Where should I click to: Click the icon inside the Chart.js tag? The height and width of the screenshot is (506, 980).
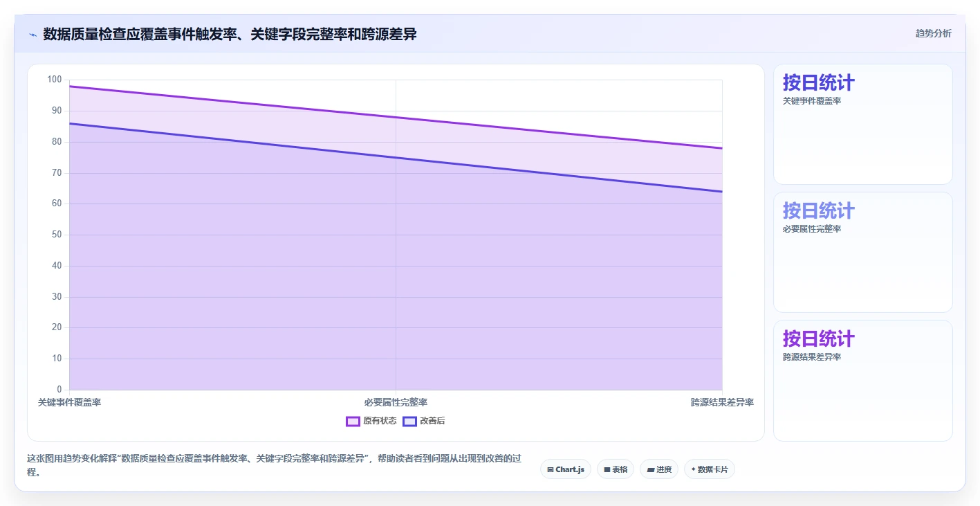click(x=551, y=470)
